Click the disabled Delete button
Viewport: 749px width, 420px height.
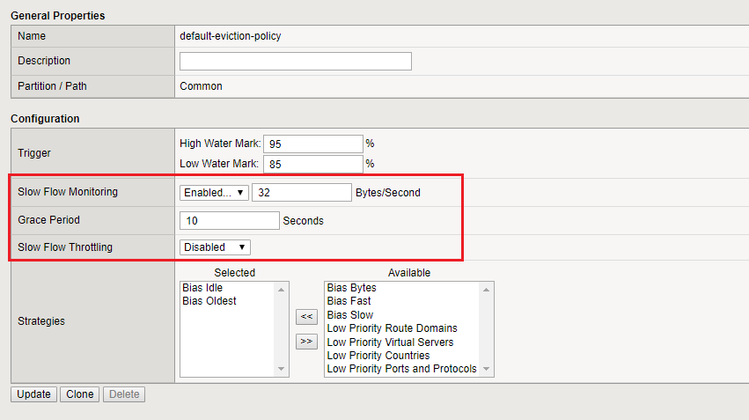pyautogui.click(x=123, y=394)
